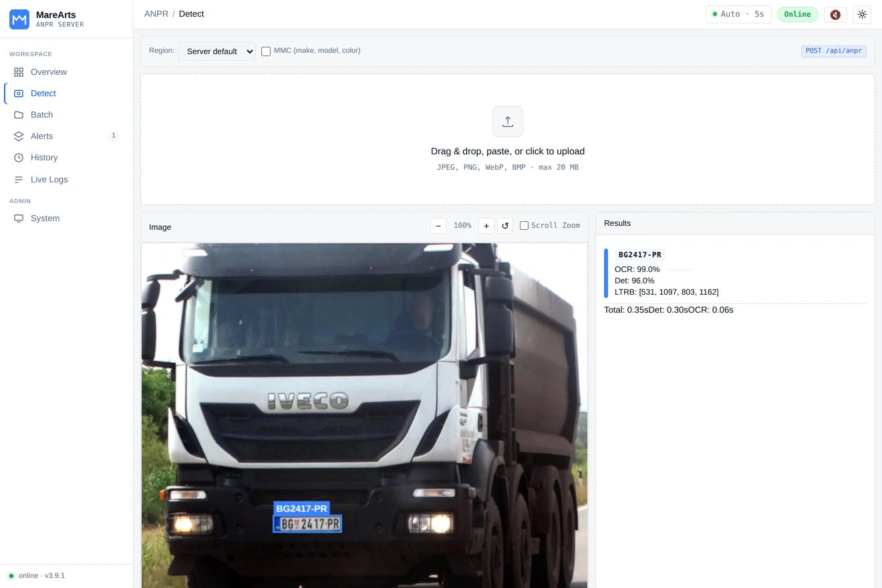Screen dimensions: 882x588
Task: Click the Live Logs lines icon
Action: (19, 180)
